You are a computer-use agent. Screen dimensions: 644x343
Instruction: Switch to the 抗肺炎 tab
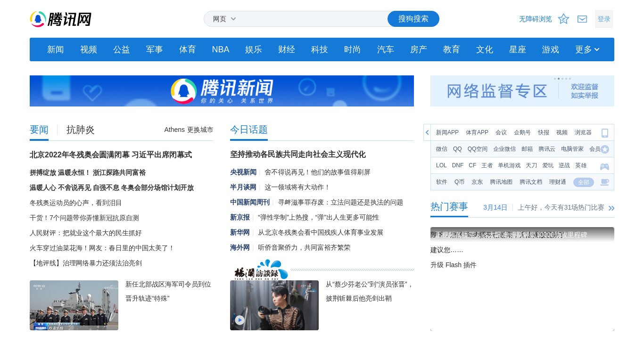(x=81, y=130)
